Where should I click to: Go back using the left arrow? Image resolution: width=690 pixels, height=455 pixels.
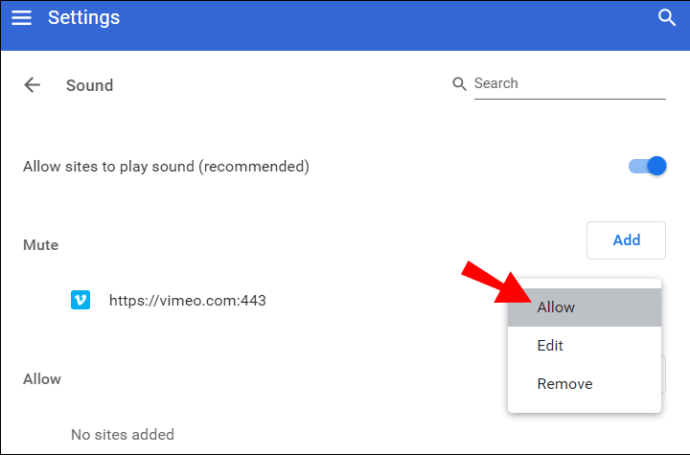[32, 85]
